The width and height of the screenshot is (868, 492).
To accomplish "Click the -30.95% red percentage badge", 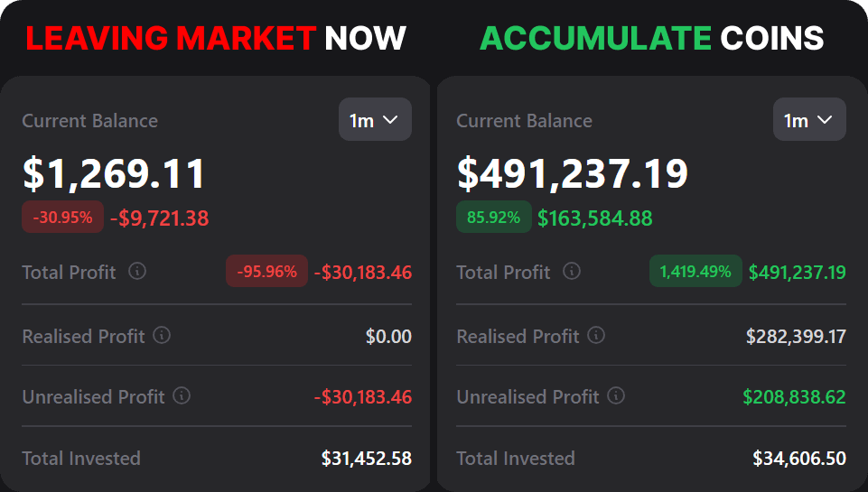I will click(62, 218).
